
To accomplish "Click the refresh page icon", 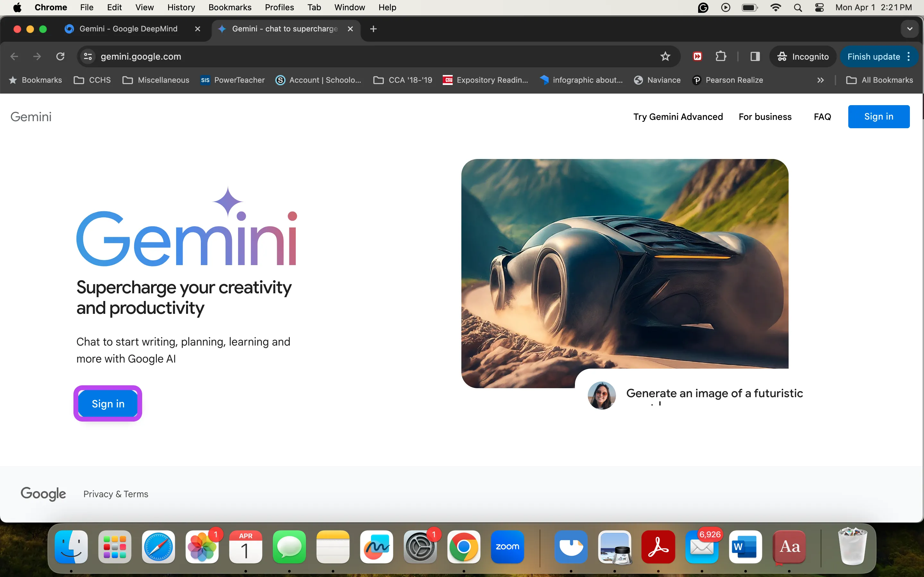I will (61, 56).
